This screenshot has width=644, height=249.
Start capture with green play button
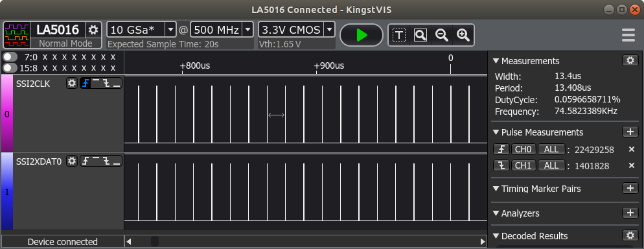point(362,35)
